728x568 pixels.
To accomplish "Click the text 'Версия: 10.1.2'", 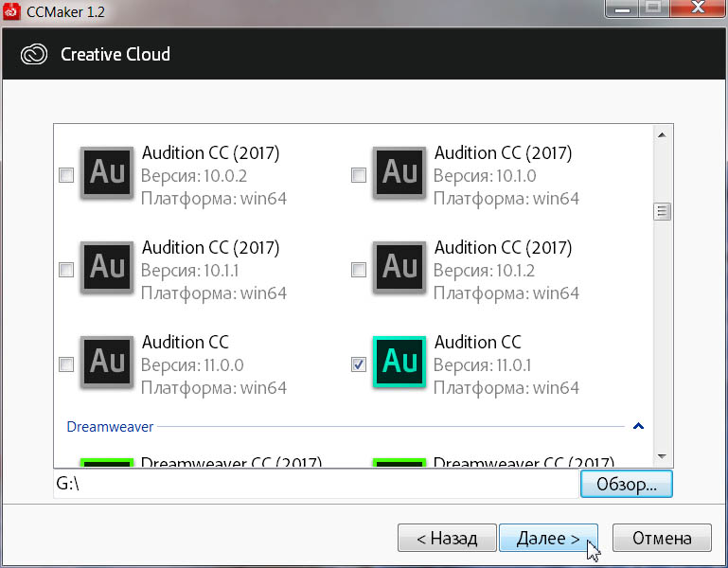I will pyautogui.click(x=485, y=271).
